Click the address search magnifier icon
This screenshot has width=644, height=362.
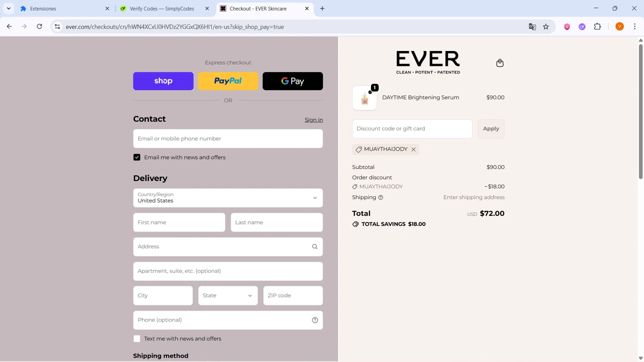pos(315,247)
